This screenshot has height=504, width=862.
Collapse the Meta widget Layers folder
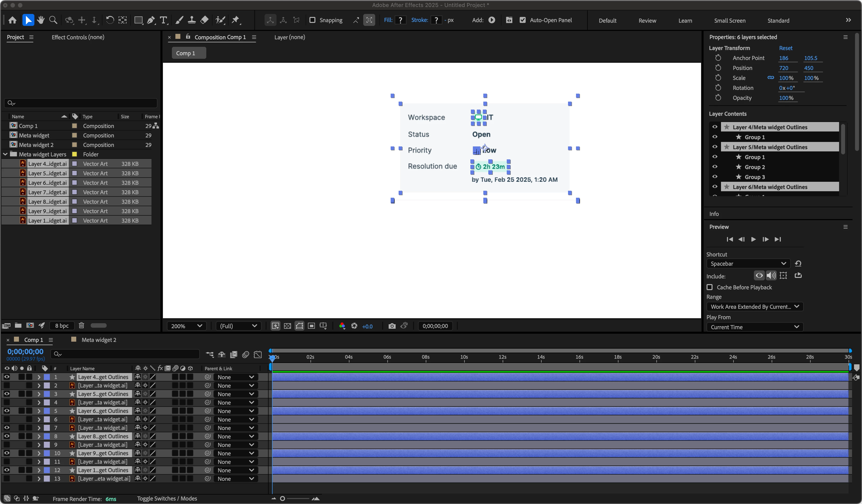(5, 154)
